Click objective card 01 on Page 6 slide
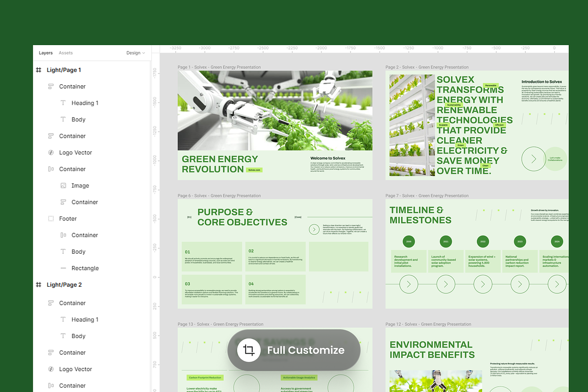This screenshot has height=392, width=588. 212,257
